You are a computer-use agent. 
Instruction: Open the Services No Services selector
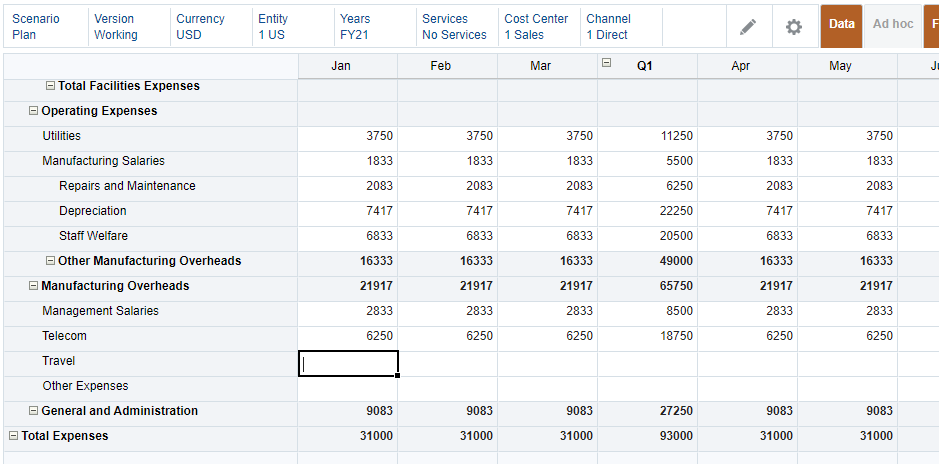pos(457,27)
